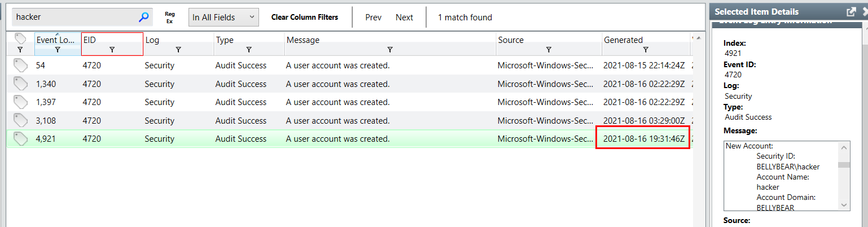The width and height of the screenshot is (868, 227).
Task: Toggle the tag on event record 4,921
Action: (x=21, y=139)
